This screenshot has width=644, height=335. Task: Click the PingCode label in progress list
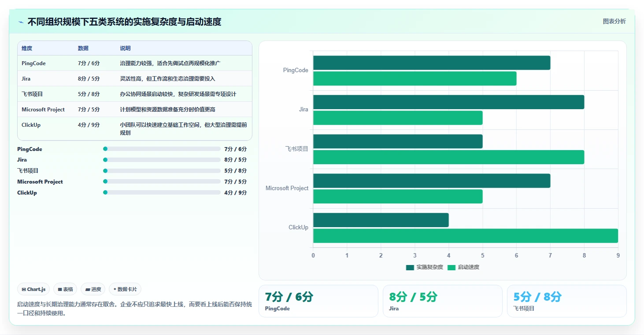[x=30, y=149]
